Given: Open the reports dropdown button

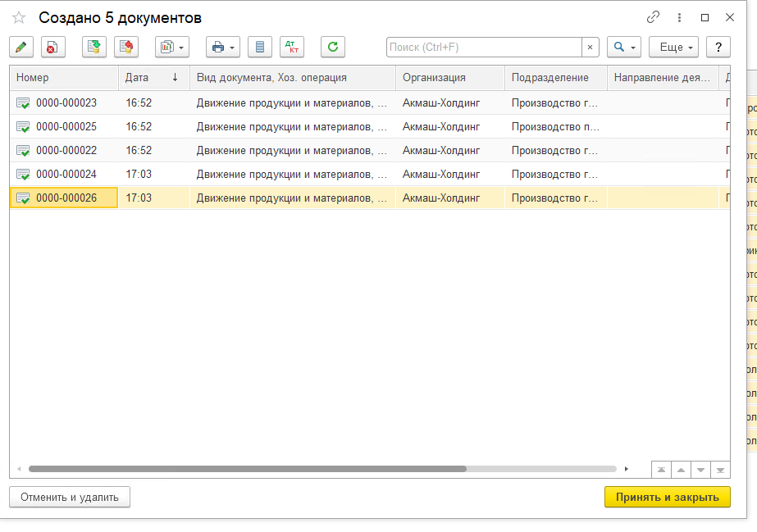Looking at the screenshot, I should coord(172,48).
